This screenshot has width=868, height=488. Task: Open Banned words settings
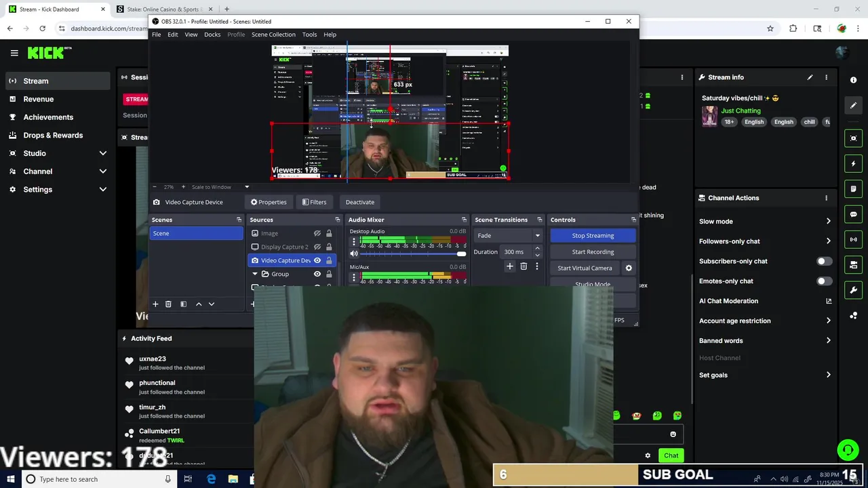point(765,341)
